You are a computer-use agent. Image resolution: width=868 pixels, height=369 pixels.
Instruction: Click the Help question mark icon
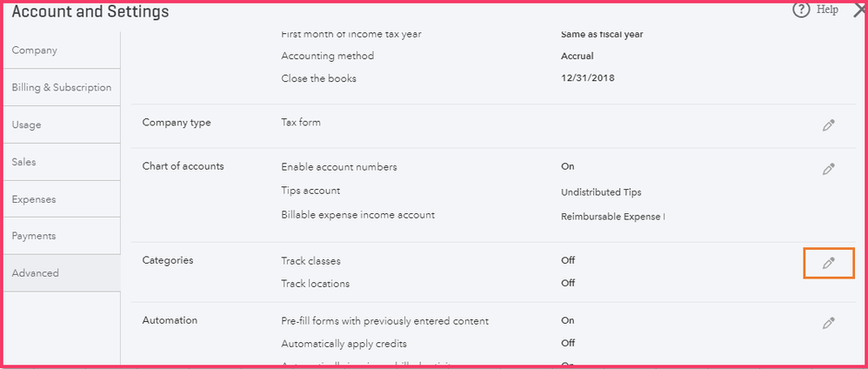point(800,10)
